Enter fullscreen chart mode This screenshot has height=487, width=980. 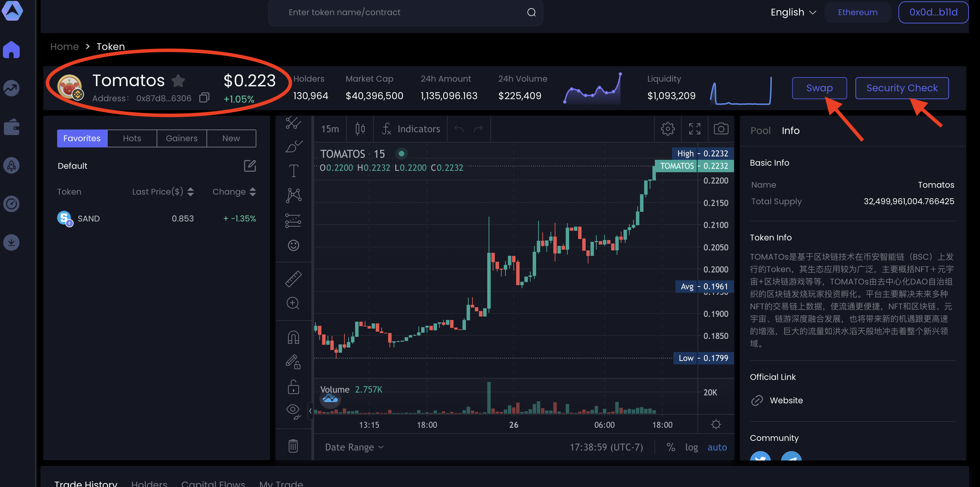[694, 129]
